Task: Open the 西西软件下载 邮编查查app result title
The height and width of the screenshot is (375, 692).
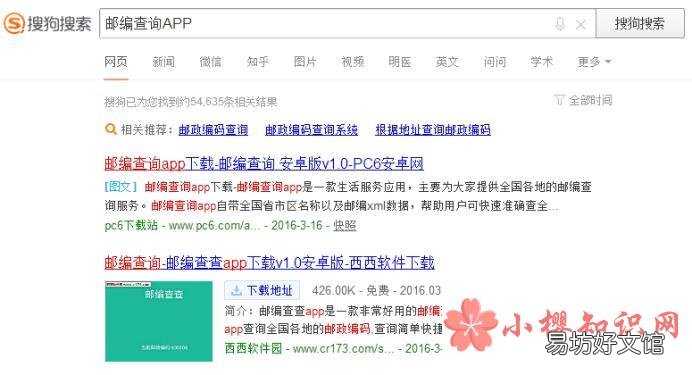Action: point(269,263)
